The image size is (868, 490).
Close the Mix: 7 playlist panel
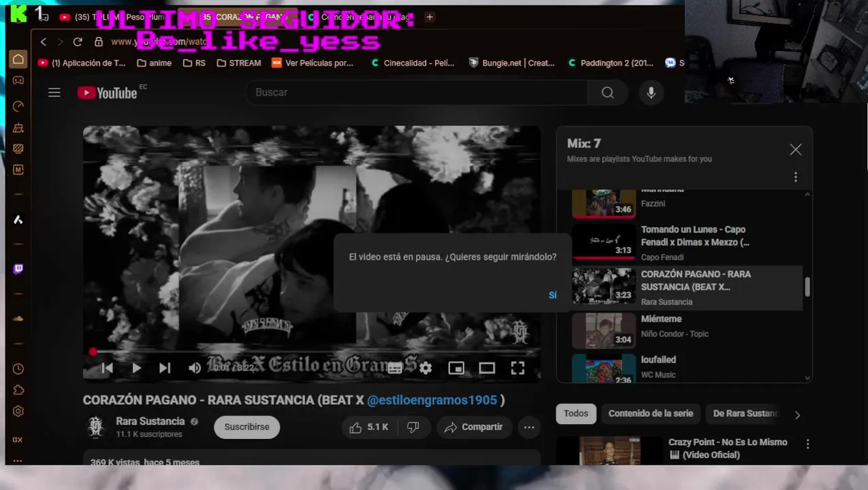click(795, 150)
